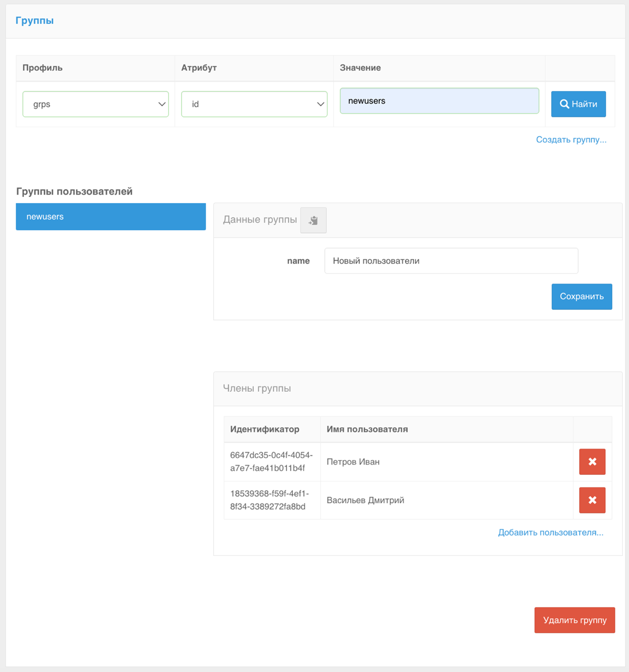Image resolution: width=629 pixels, height=672 pixels.
Task: Click the Имя пользователя column header
Action: (367, 429)
